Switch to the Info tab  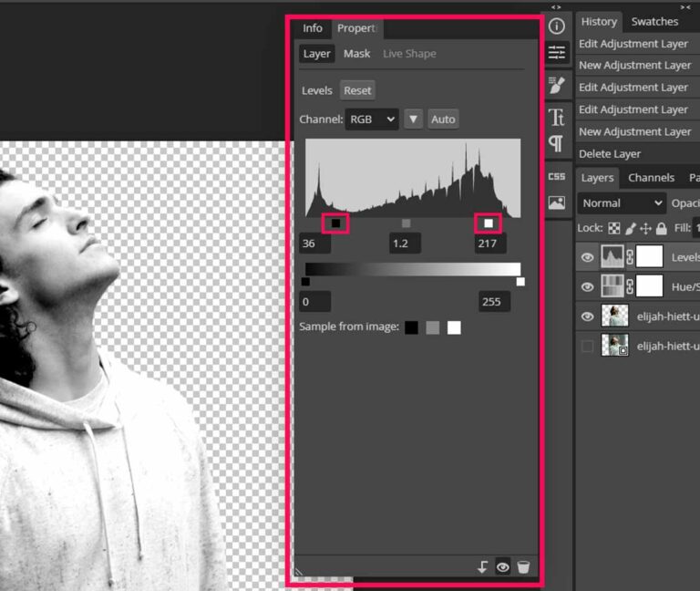point(312,28)
